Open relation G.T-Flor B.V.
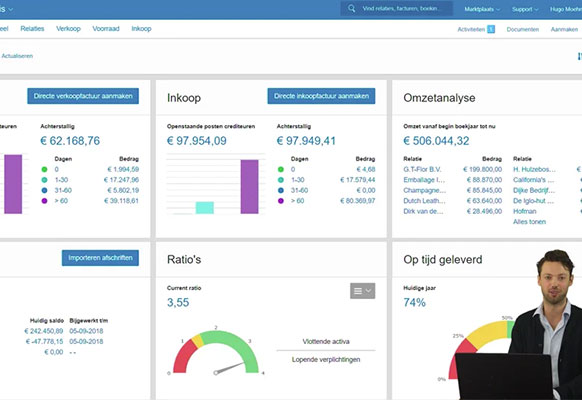Image resolution: width=582 pixels, height=400 pixels. click(422, 170)
